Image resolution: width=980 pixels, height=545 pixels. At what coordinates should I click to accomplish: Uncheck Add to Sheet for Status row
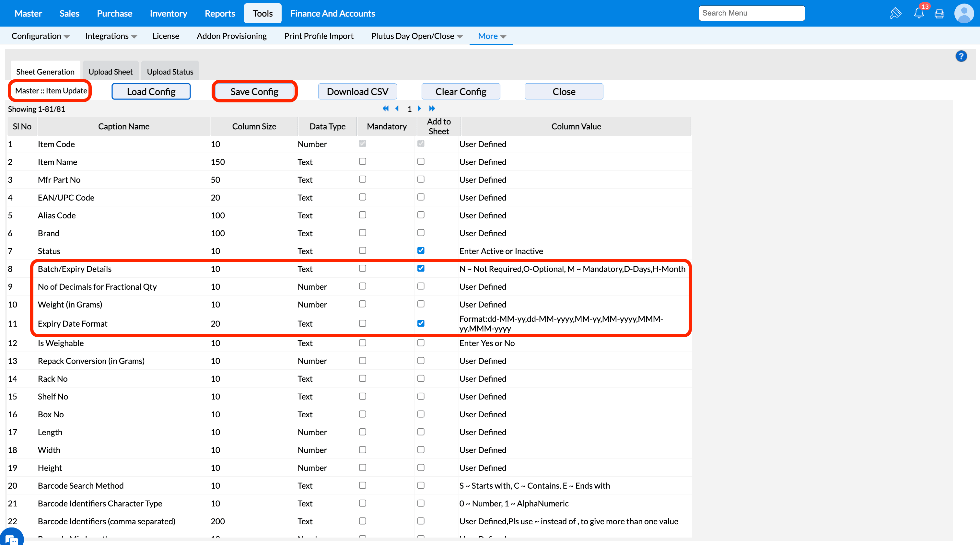tap(421, 251)
